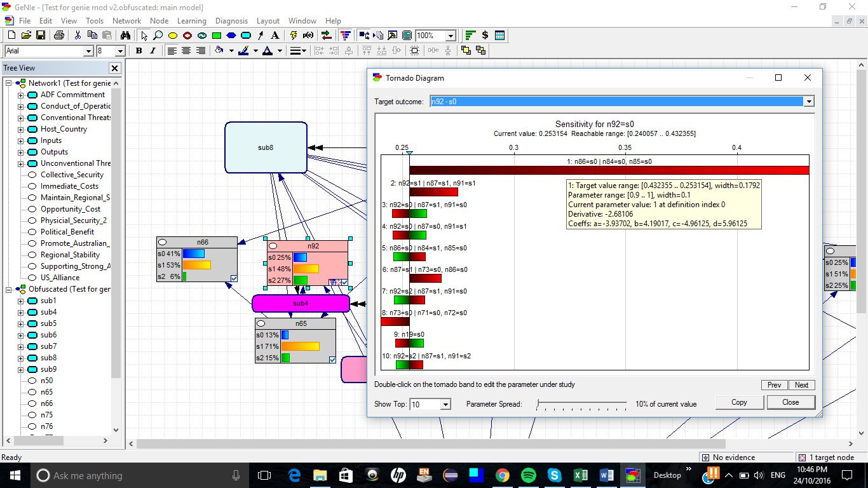
Task: Select the magnifier zoom tool
Action: 158,36
